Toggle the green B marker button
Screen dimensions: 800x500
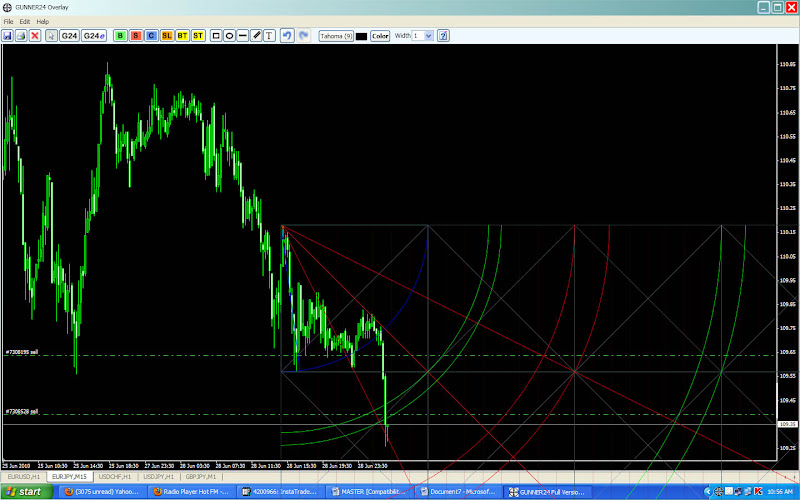coord(120,36)
